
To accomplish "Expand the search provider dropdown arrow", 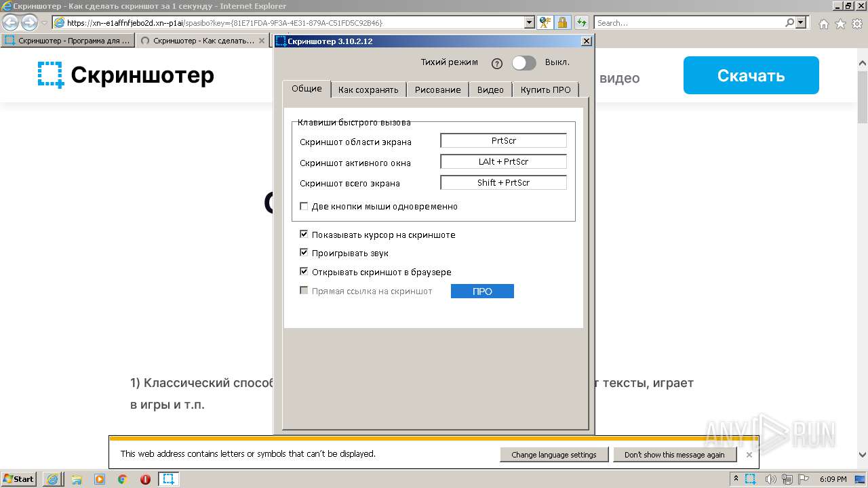I will coord(802,22).
